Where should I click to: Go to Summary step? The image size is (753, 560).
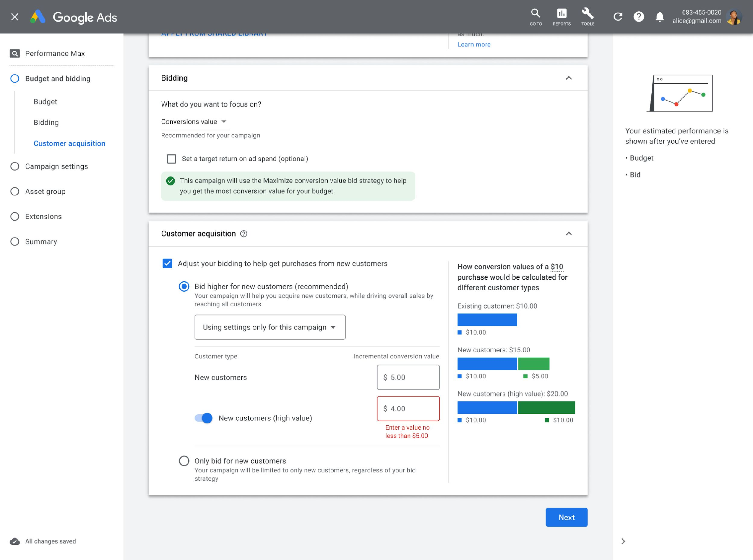pos(41,242)
